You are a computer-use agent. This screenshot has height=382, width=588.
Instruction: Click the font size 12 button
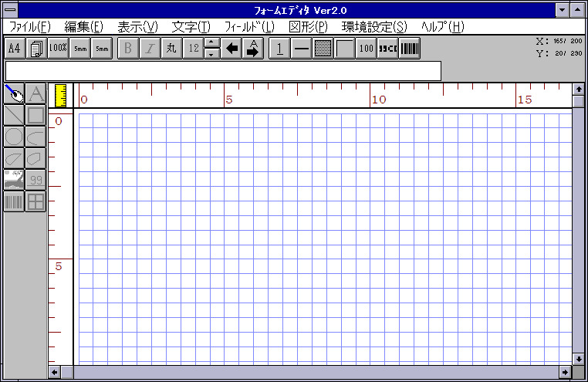tap(194, 48)
